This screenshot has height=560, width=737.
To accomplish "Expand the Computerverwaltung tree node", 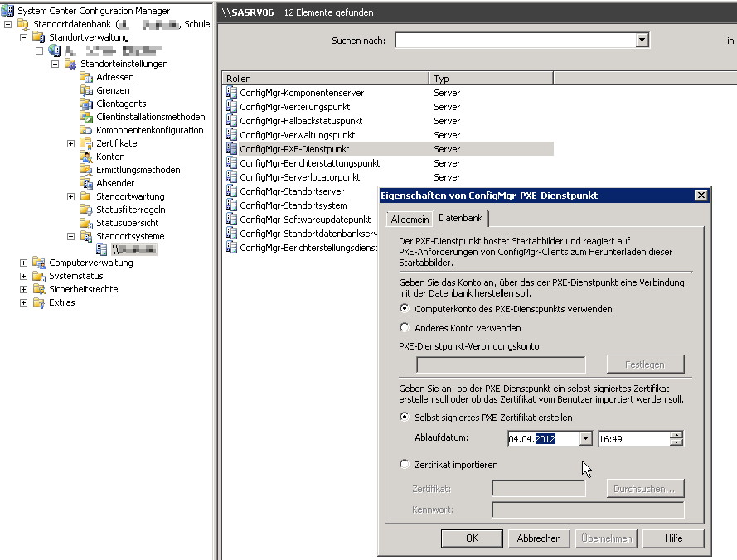I will pos(23,263).
